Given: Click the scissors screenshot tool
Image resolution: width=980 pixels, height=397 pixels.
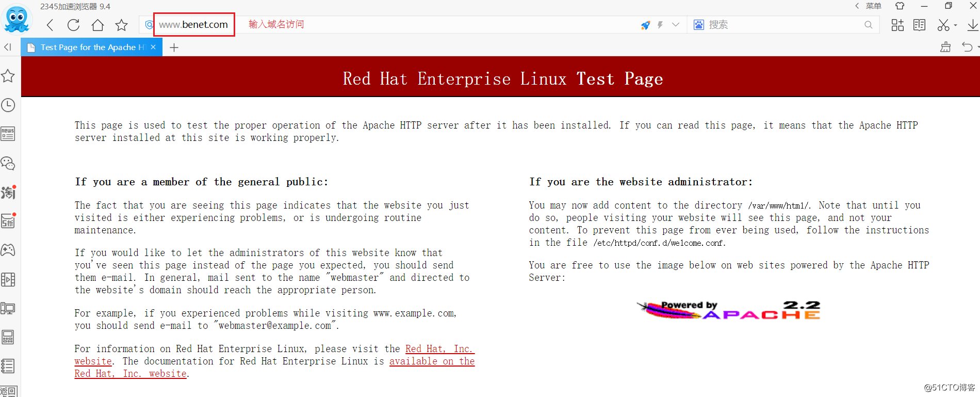Looking at the screenshot, I should tap(943, 25).
